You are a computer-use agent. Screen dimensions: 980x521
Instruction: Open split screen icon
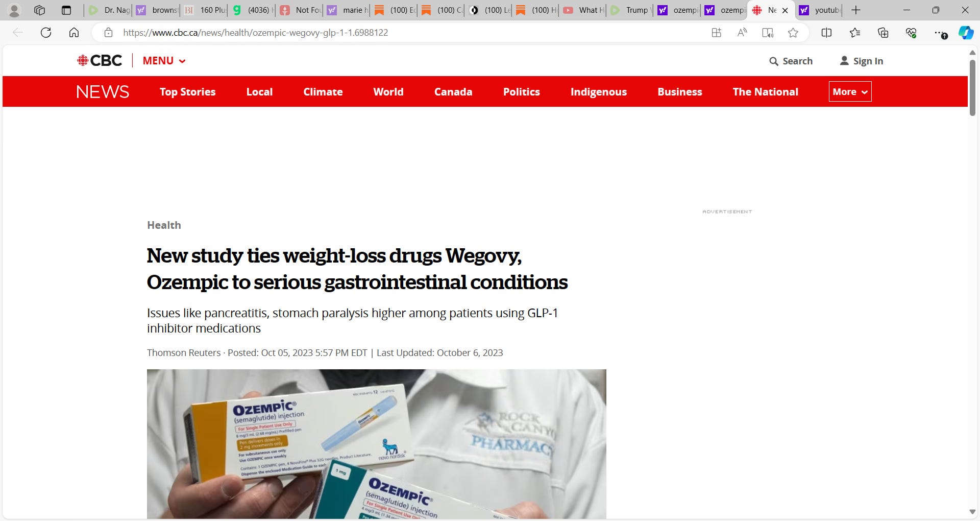pyautogui.click(x=827, y=33)
